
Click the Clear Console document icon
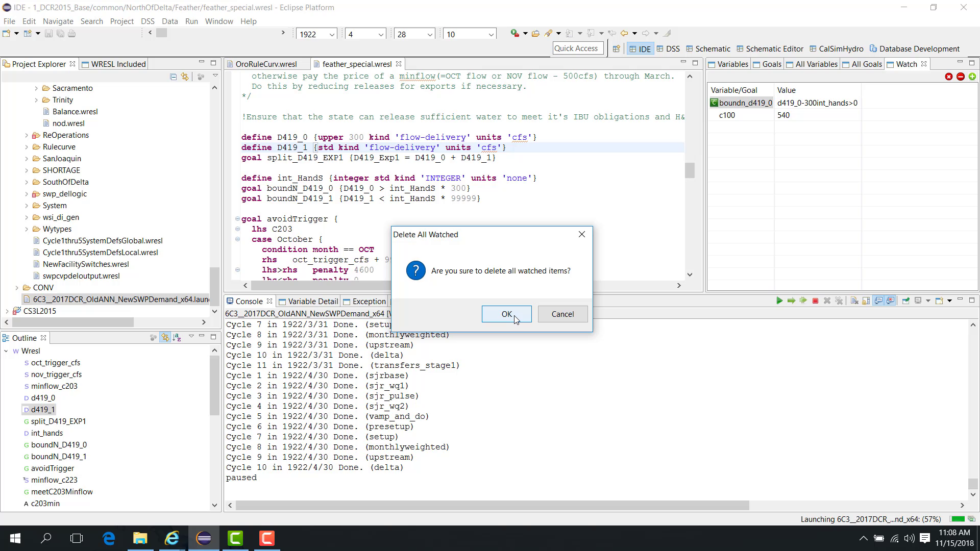click(x=854, y=300)
